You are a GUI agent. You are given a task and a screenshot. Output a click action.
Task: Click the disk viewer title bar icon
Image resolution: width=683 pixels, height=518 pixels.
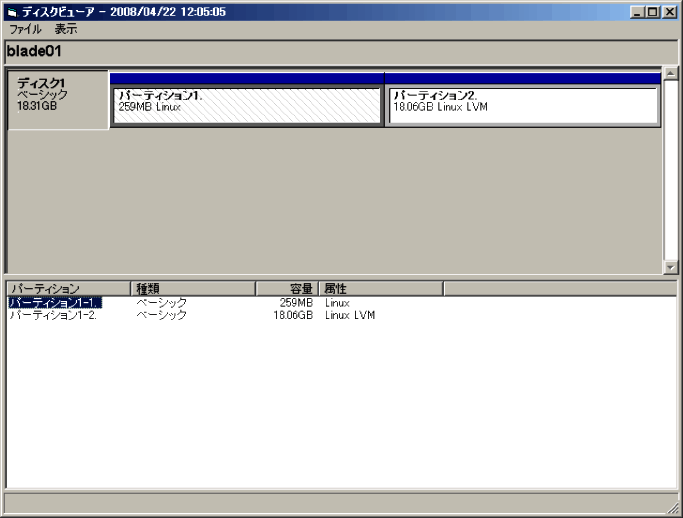(x=12, y=12)
